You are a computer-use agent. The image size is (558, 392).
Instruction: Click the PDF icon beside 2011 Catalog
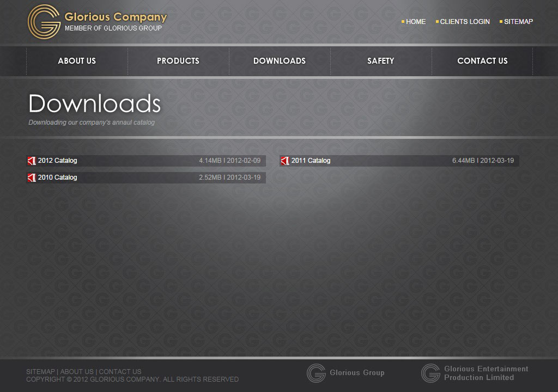click(284, 161)
